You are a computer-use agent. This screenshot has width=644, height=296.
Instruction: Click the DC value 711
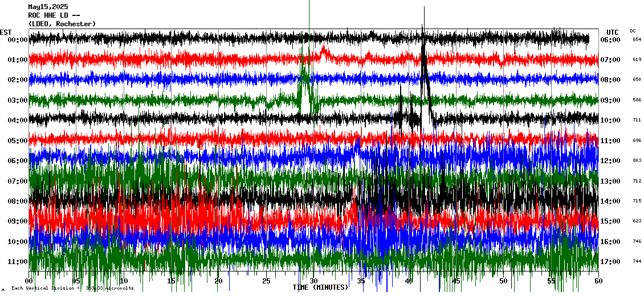coord(637,120)
